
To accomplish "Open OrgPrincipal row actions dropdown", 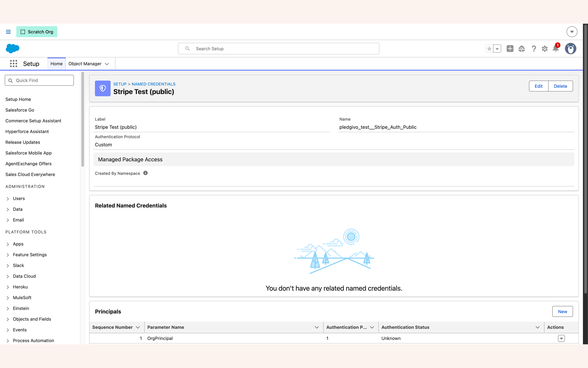I will (x=561, y=338).
